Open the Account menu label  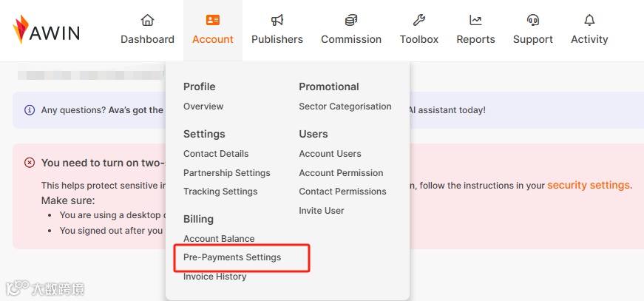point(213,39)
